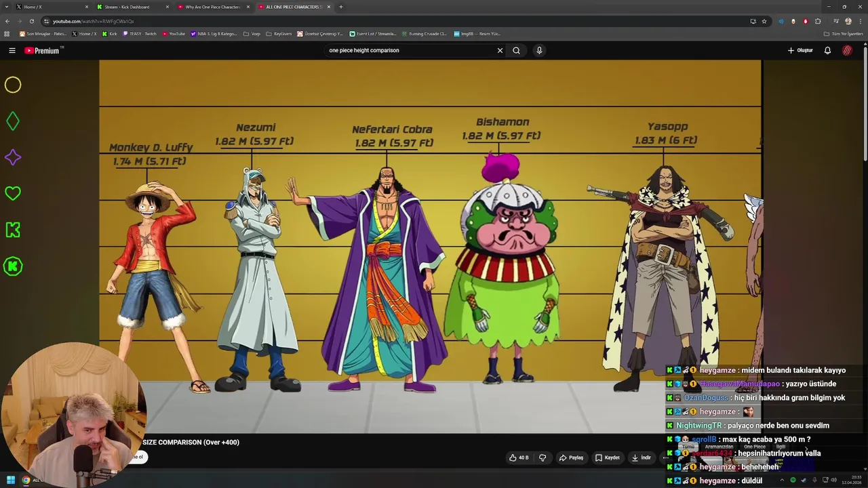This screenshot has height=488, width=868.
Task: Select the One Piece filter chip
Action: click(754, 447)
